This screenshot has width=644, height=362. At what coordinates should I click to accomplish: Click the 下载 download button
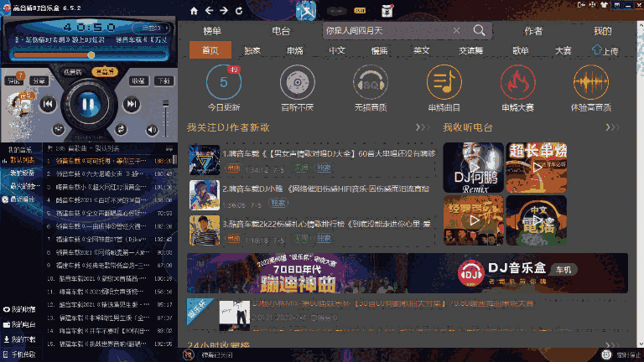click(x=164, y=80)
